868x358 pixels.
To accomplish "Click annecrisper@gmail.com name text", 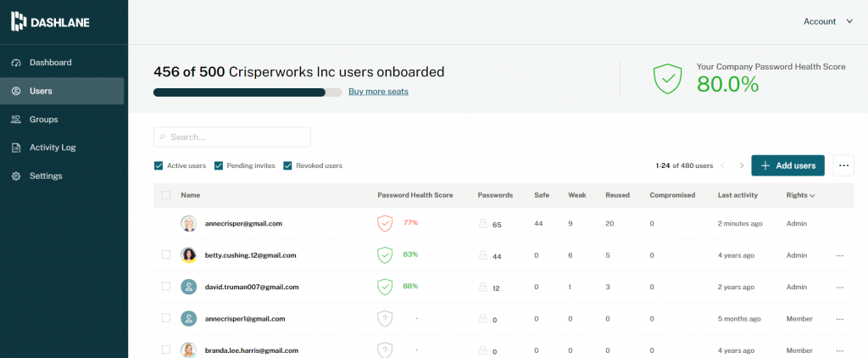I will pyautogui.click(x=243, y=224).
